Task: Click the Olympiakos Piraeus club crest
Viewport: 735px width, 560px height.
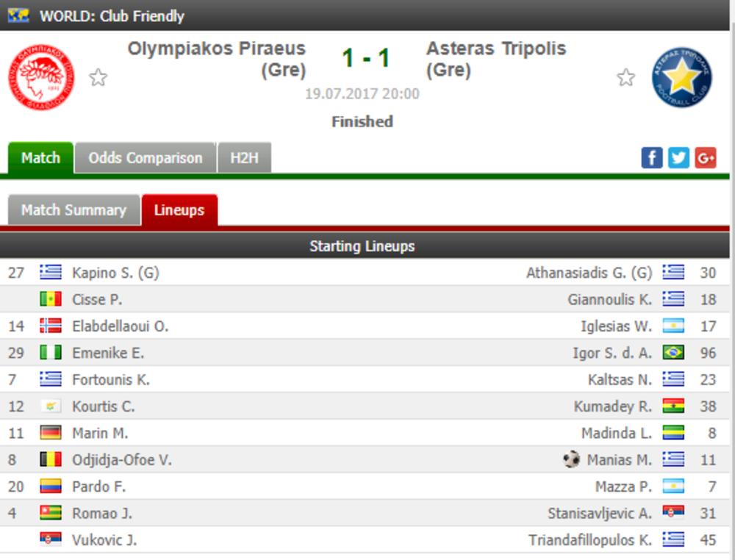Action: (x=41, y=77)
